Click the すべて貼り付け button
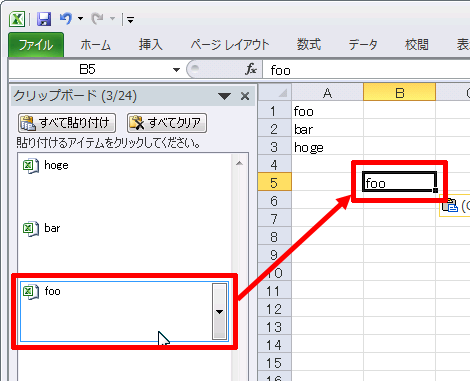Screen dimensions: 470x381 pyautogui.click(x=67, y=123)
